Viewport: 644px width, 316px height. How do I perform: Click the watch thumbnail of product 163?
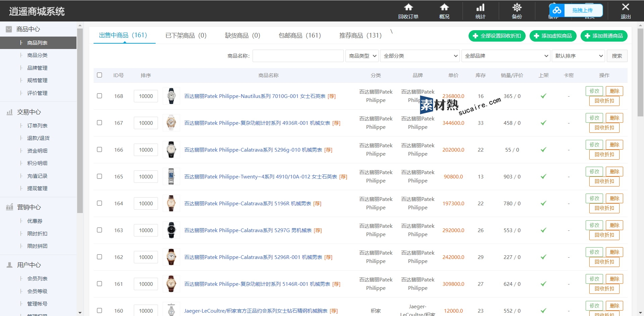pyautogui.click(x=171, y=230)
